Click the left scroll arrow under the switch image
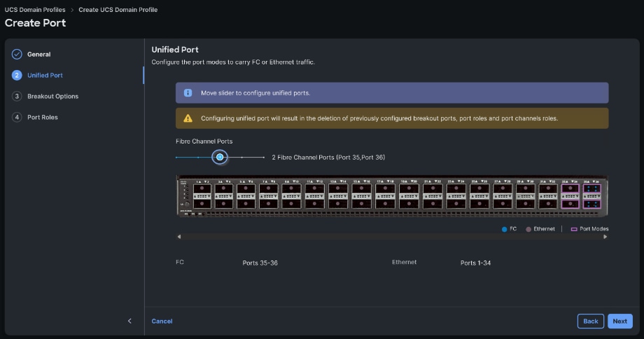The width and height of the screenshot is (644, 339). tap(178, 237)
